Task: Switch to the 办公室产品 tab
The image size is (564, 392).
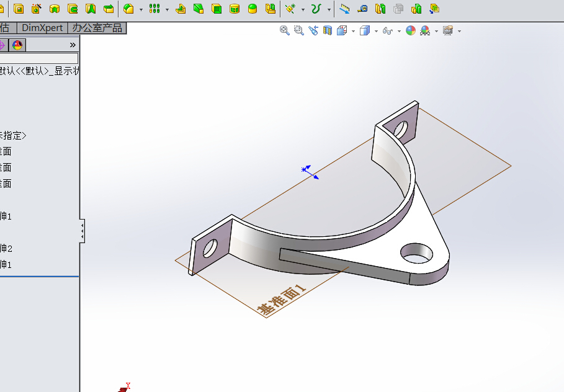Action: (97, 28)
